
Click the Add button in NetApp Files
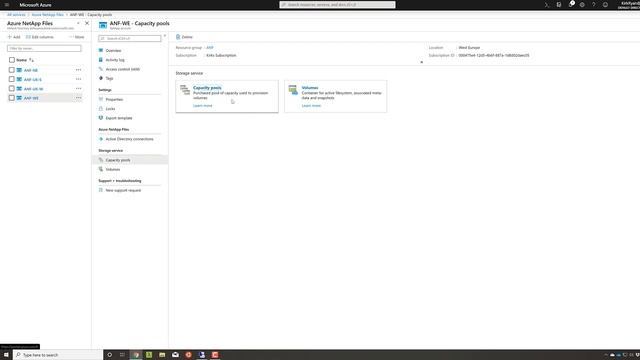[14, 37]
